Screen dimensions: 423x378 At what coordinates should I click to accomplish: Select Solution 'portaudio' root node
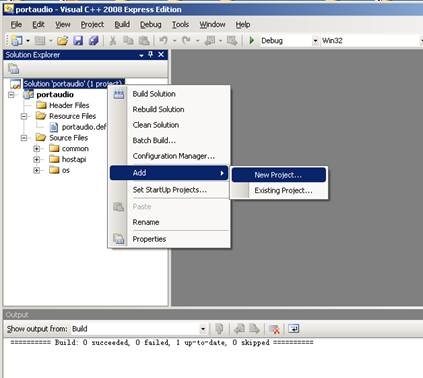74,84
